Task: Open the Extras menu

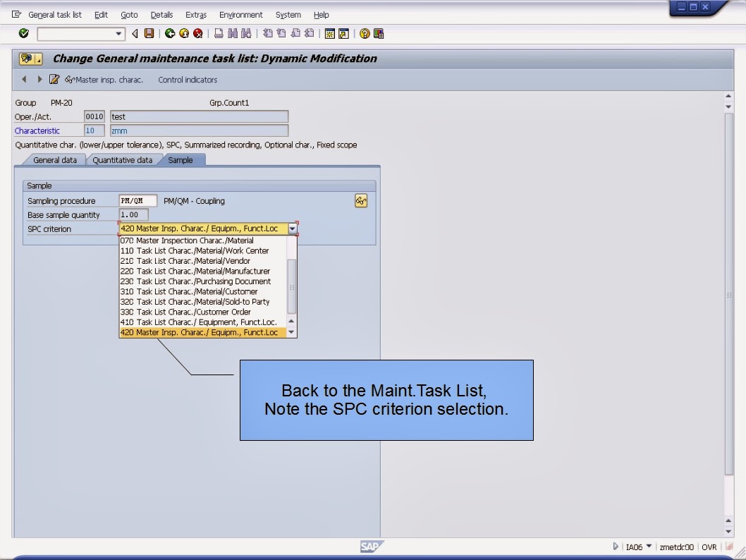Action: click(x=195, y=15)
